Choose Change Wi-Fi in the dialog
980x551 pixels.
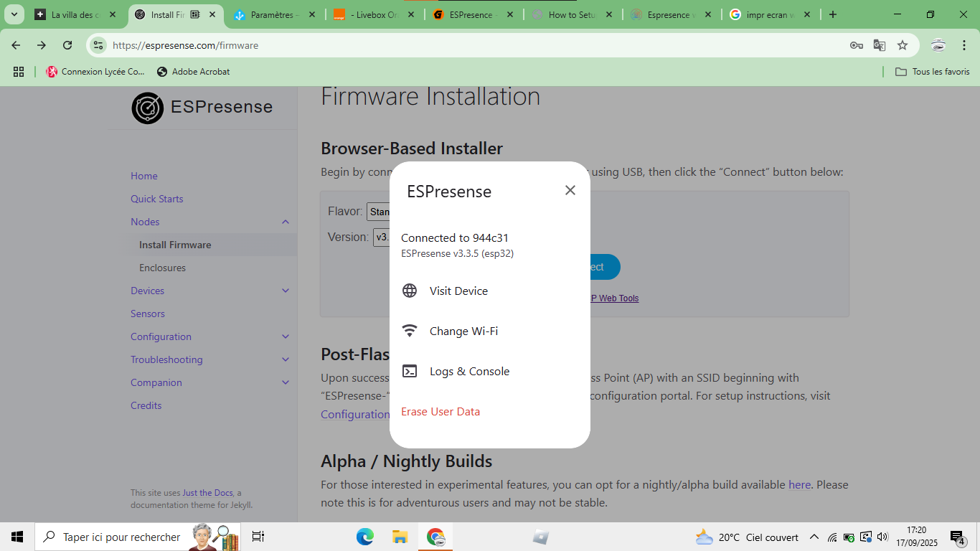coord(490,331)
